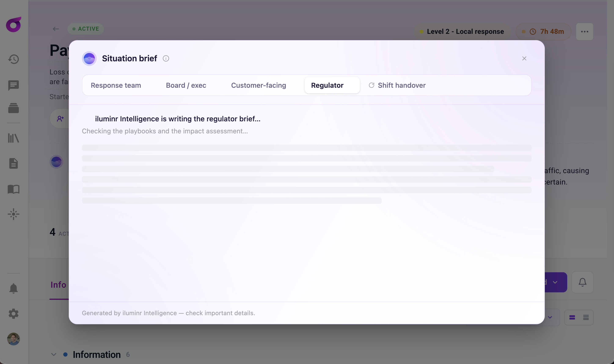614x364 pixels.
Task: Click the bell button at bottom right
Action: pyautogui.click(x=582, y=282)
